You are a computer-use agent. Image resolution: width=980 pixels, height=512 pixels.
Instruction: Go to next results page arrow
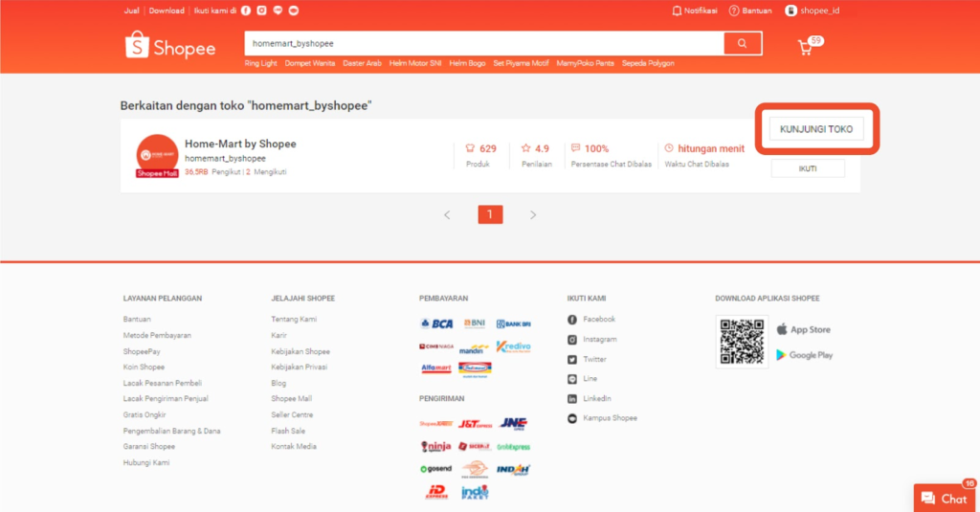[532, 214]
